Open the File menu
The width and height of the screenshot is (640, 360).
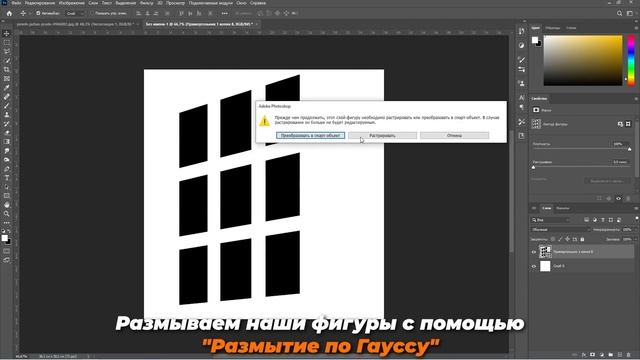click(16, 3)
